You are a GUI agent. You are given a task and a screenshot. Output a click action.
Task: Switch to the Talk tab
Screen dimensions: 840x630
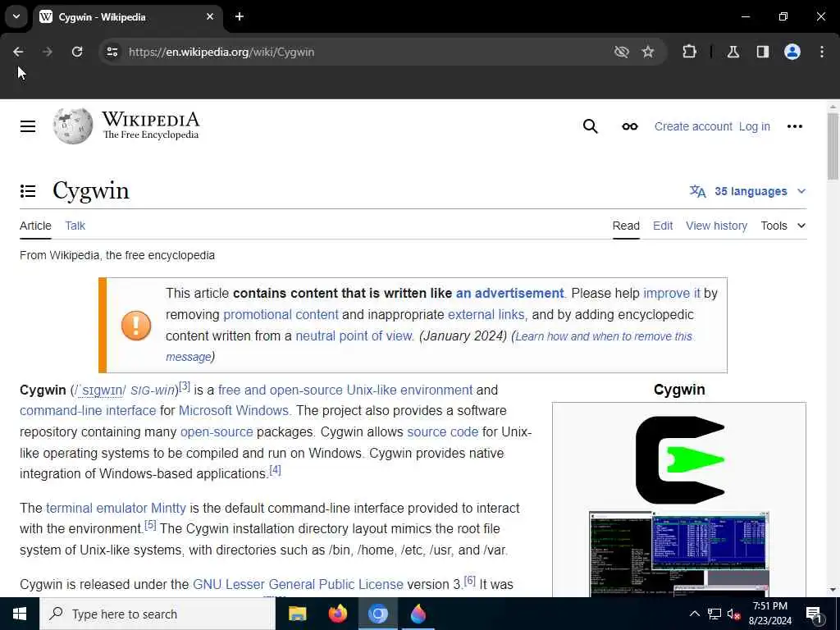click(x=75, y=226)
